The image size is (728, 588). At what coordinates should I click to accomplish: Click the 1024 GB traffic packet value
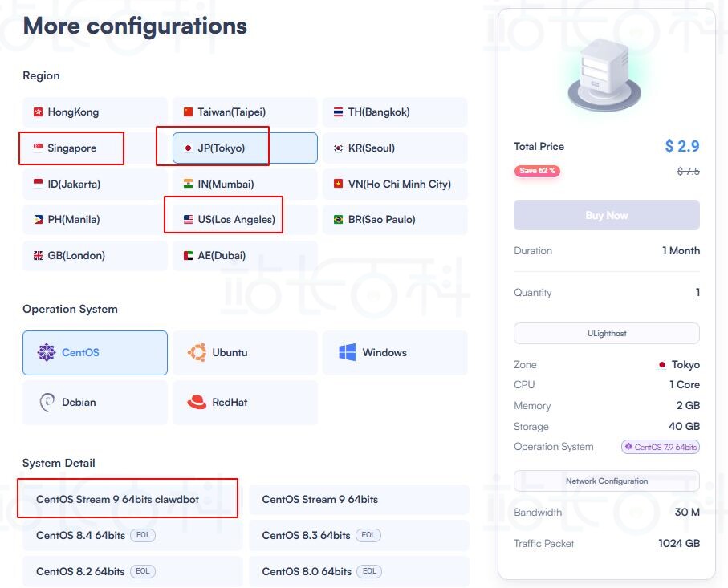pyautogui.click(x=679, y=543)
